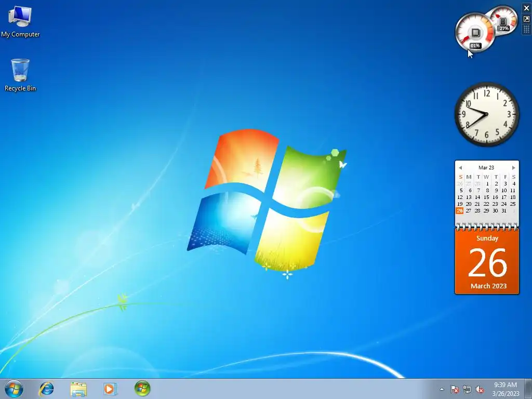Viewport: 532px width, 399px height.
Task: Click the network status tray icon
Action: point(467,389)
